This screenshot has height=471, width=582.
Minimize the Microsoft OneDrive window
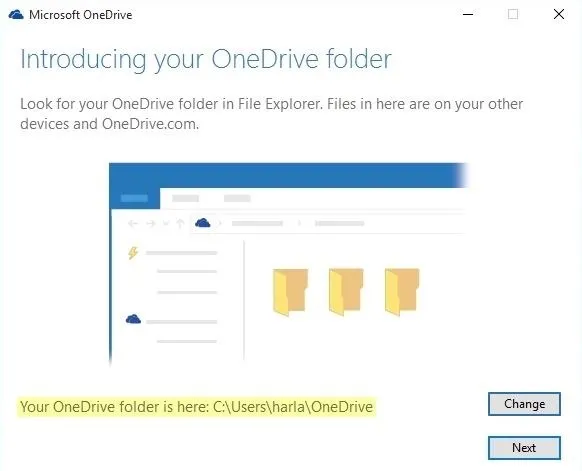[468, 14]
